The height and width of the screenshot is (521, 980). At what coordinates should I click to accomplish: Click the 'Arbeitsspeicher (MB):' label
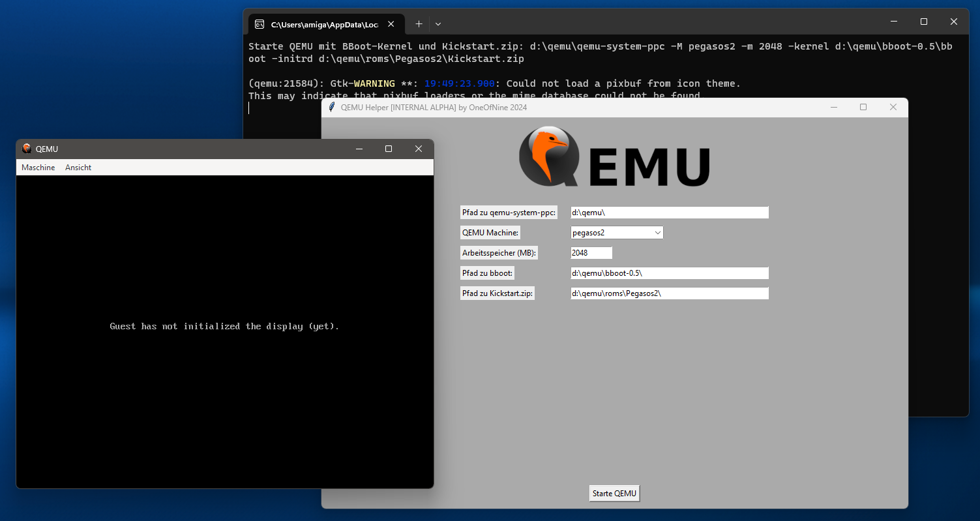(499, 253)
